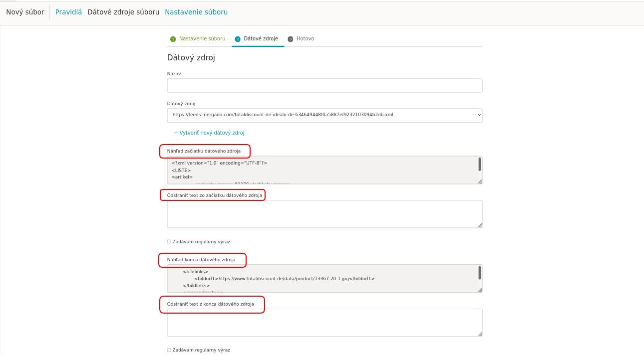The height and width of the screenshot is (355, 644).
Task: Switch to Nastavenie súboru in top navigation
Action: [x=196, y=12]
